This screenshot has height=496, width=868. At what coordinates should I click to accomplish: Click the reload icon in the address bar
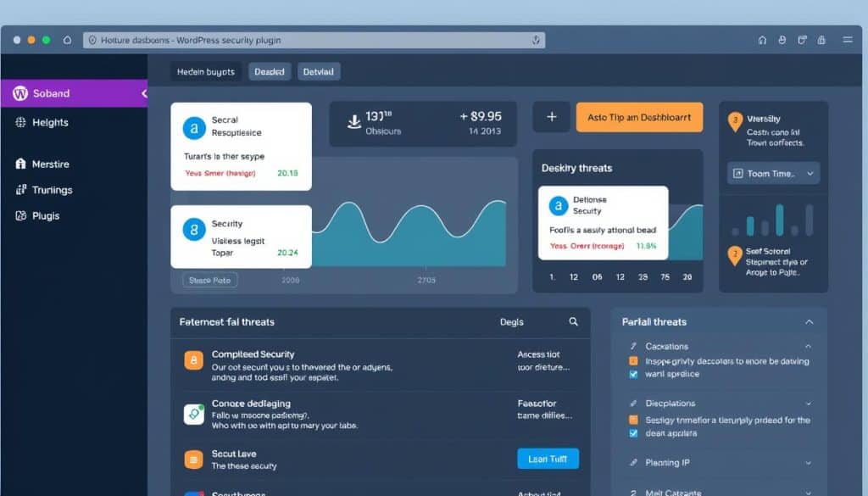pyautogui.click(x=536, y=40)
